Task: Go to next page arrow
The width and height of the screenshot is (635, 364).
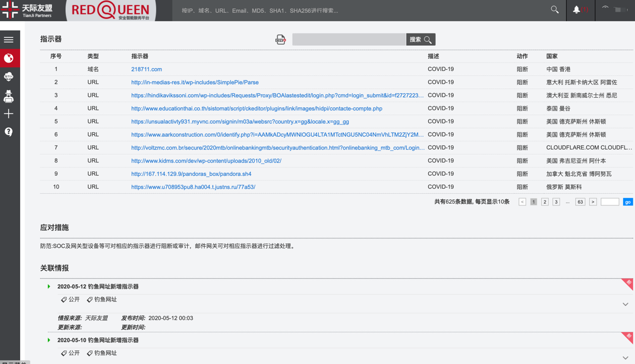Action: pyautogui.click(x=593, y=202)
